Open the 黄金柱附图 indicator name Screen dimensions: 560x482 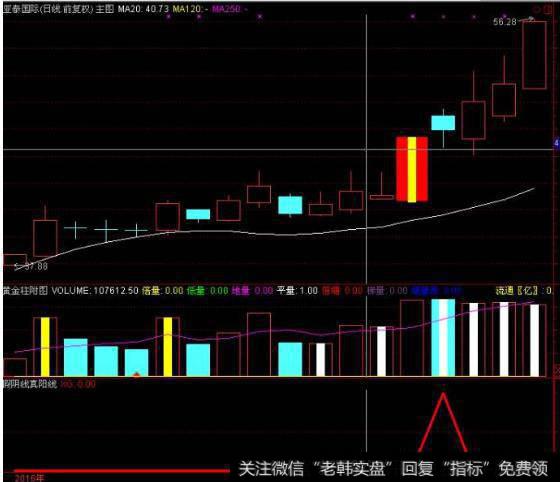(25, 290)
